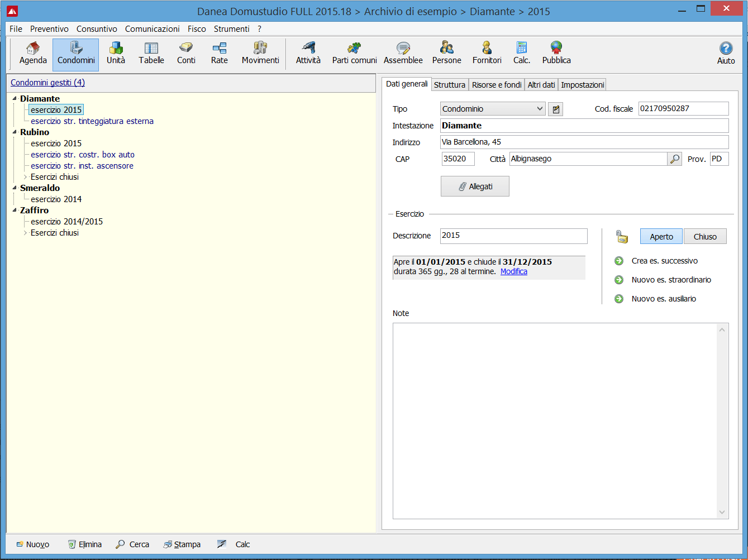Select esercizio 2015 under Rubino

(56, 143)
